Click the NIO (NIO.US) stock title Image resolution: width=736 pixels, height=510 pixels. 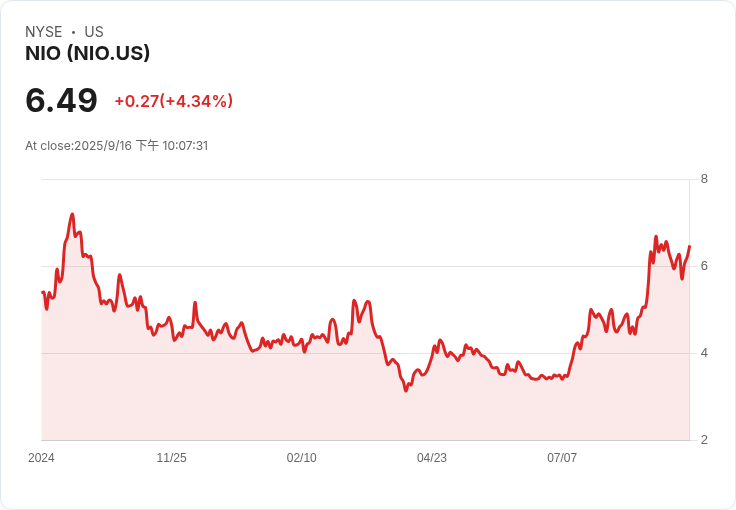click(x=87, y=54)
